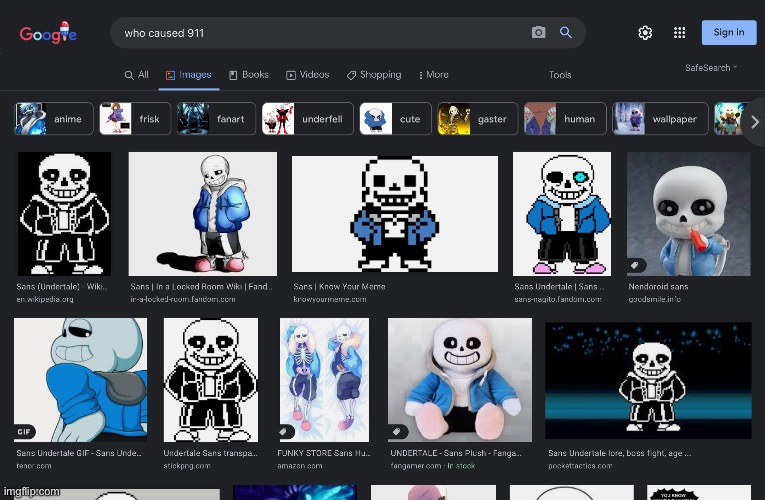765x500 pixels.
Task: Filter results by the cute chip
Action: coord(395,119)
